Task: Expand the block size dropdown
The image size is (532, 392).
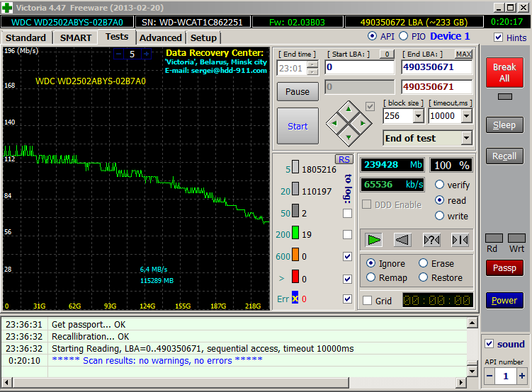Action: [417, 116]
